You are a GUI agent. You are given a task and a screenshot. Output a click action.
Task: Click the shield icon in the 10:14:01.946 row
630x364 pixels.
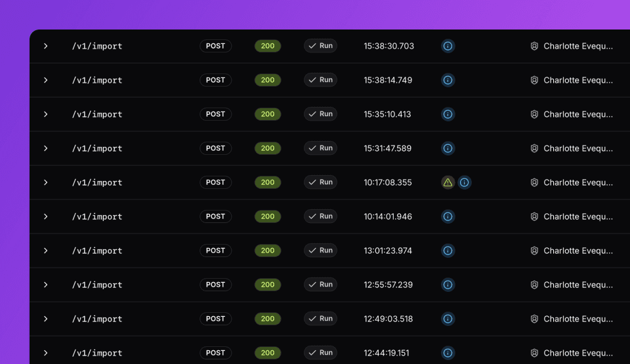[x=534, y=216]
